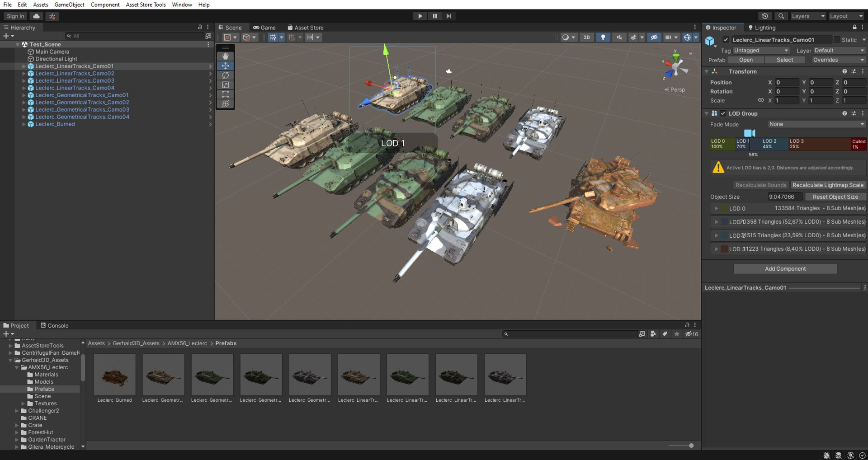Screen dimensions: 868x460
Task: Open global search magnifier icon
Action: tap(781, 16)
